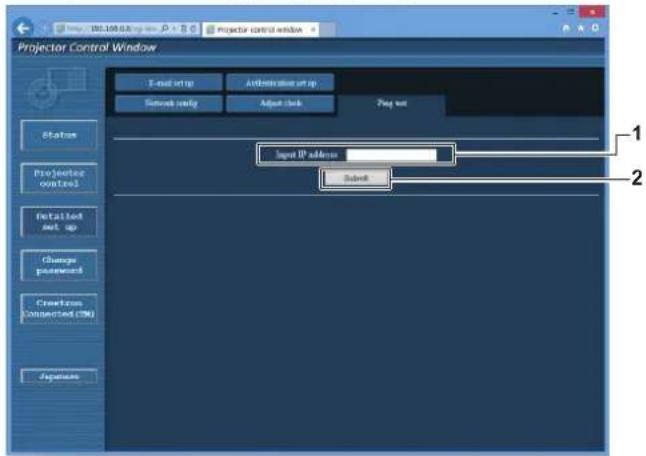Click the refresh icon in address bar
646x456 pixels.
[193, 28]
